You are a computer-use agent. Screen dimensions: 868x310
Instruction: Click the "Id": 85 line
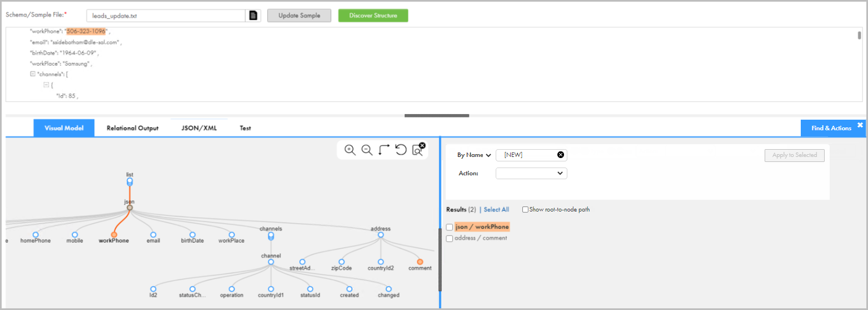pyautogui.click(x=67, y=96)
